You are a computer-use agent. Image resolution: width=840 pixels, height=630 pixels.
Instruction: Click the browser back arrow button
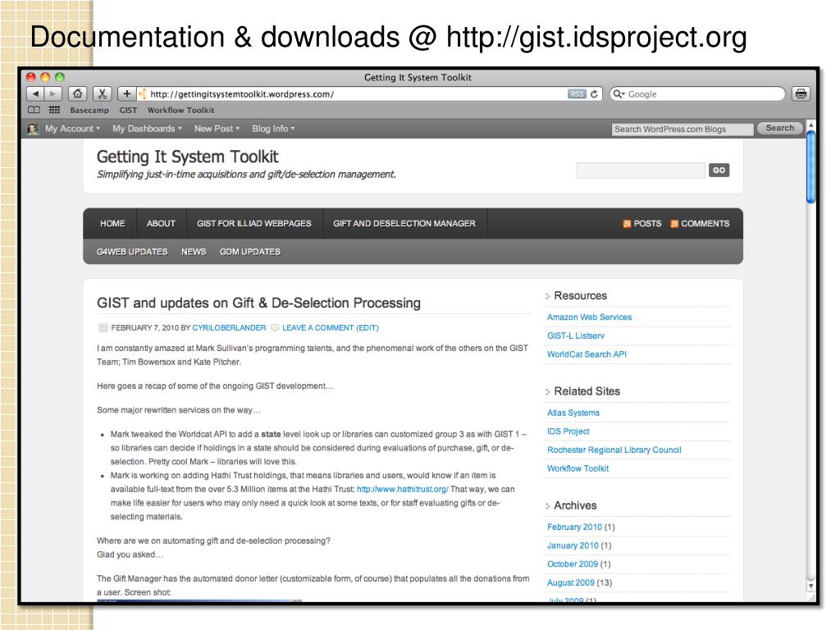pos(35,94)
